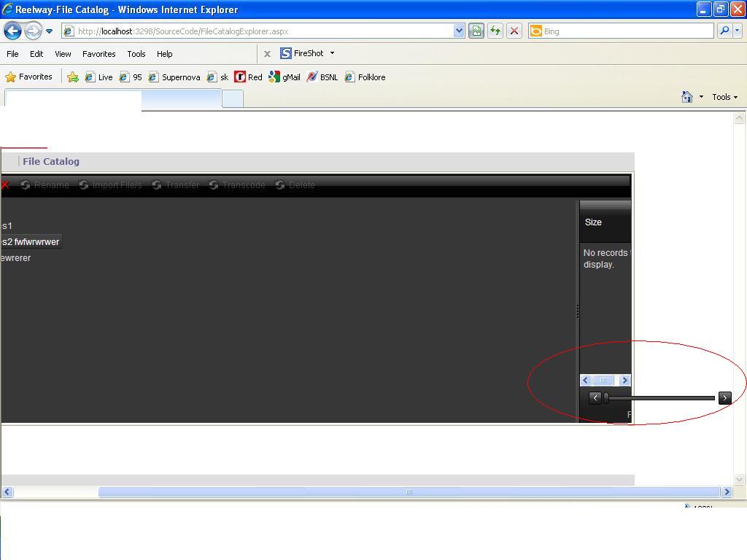The height and width of the screenshot is (560, 747).
Task: Open the Red favorite link
Action: point(248,77)
